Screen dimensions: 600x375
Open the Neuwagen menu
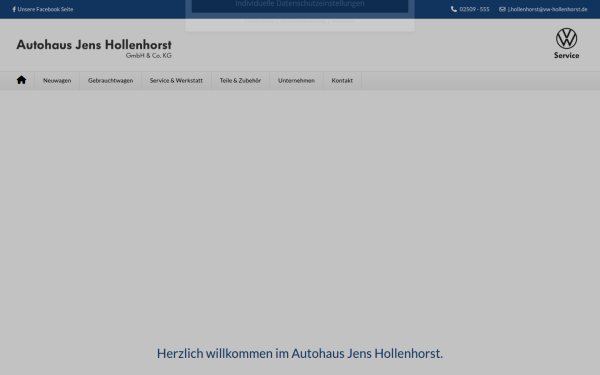pyautogui.click(x=57, y=81)
